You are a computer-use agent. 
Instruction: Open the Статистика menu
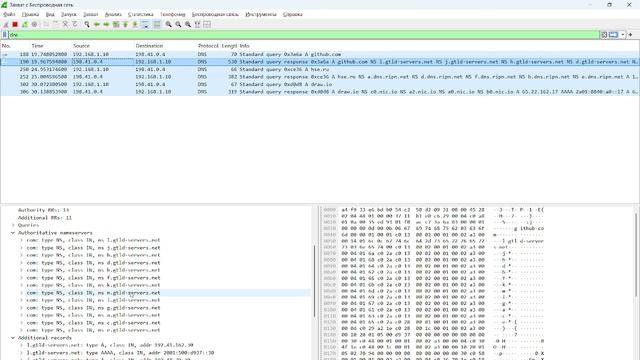pyautogui.click(x=140, y=14)
